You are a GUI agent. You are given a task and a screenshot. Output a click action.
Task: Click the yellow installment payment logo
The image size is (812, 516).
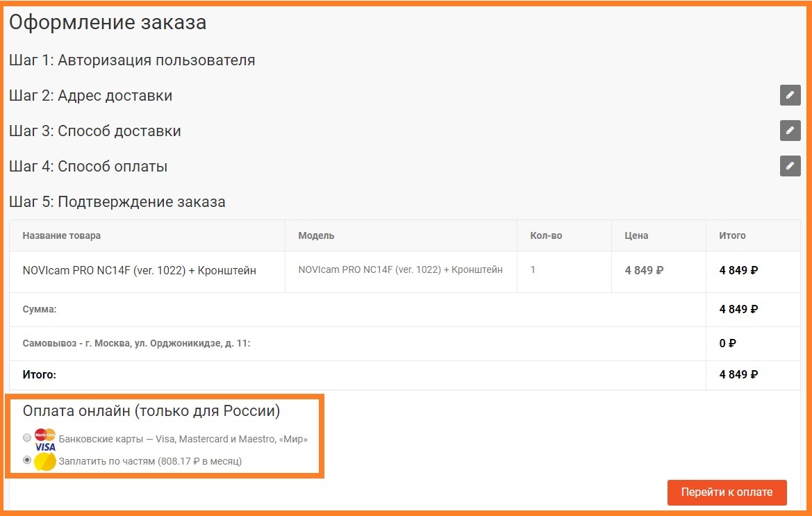[x=45, y=461]
